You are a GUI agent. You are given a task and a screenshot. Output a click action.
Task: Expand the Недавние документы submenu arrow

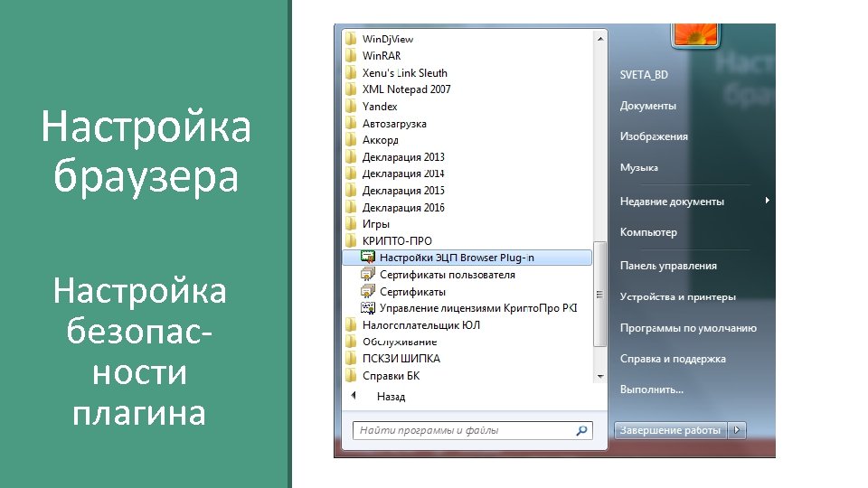(767, 201)
